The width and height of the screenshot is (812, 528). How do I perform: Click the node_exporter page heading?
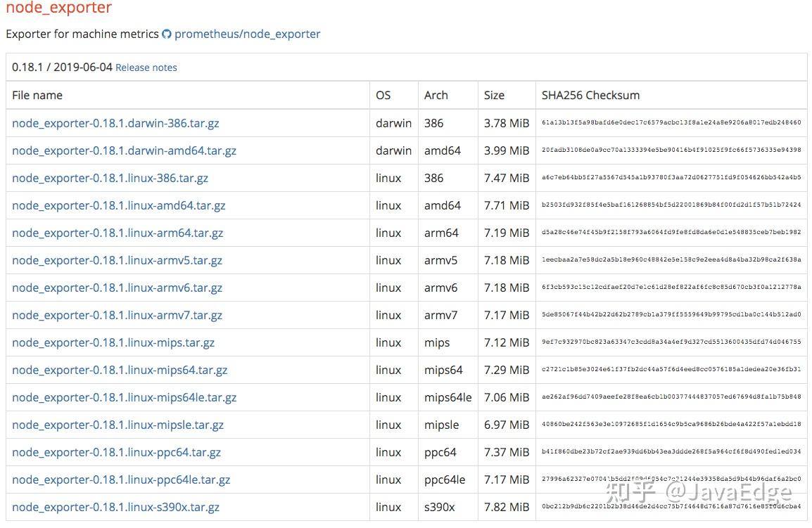58,9
